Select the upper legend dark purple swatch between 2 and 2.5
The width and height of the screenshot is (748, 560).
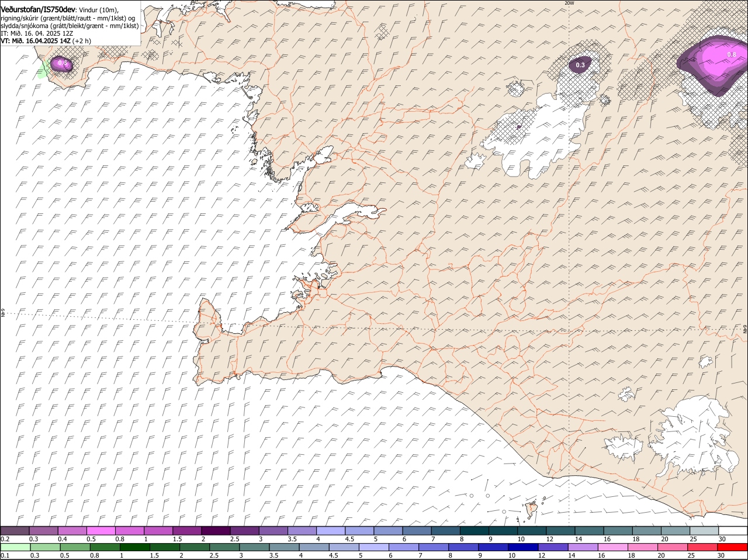[x=216, y=530]
